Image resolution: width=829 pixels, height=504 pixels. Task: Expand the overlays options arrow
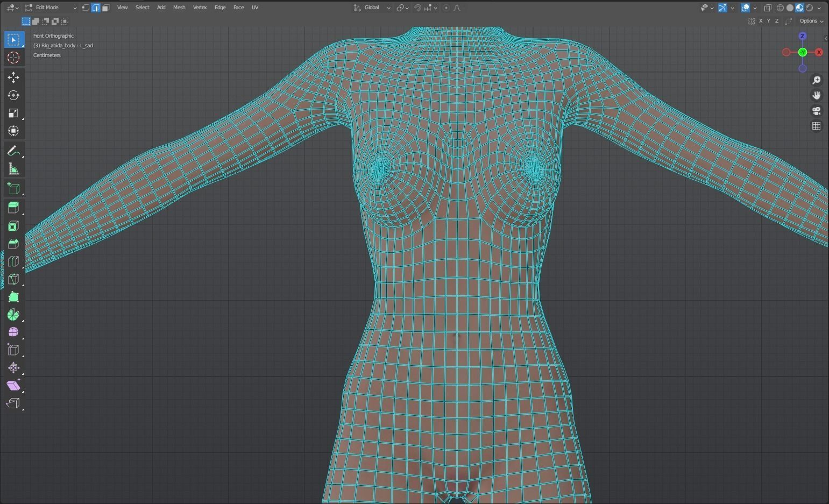coord(755,8)
